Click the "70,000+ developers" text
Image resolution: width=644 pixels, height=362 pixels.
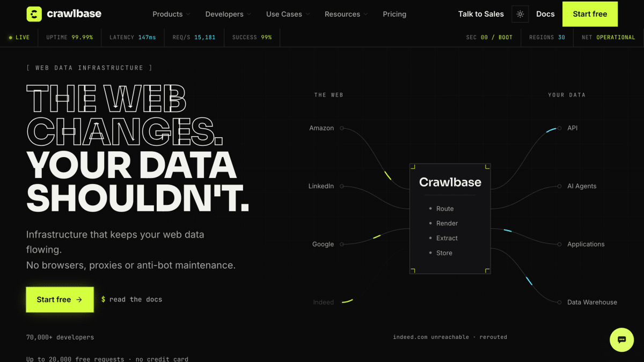click(60, 337)
